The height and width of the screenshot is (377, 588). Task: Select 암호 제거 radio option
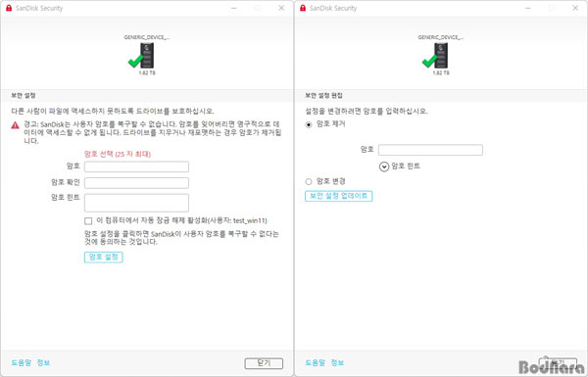pos(309,124)
